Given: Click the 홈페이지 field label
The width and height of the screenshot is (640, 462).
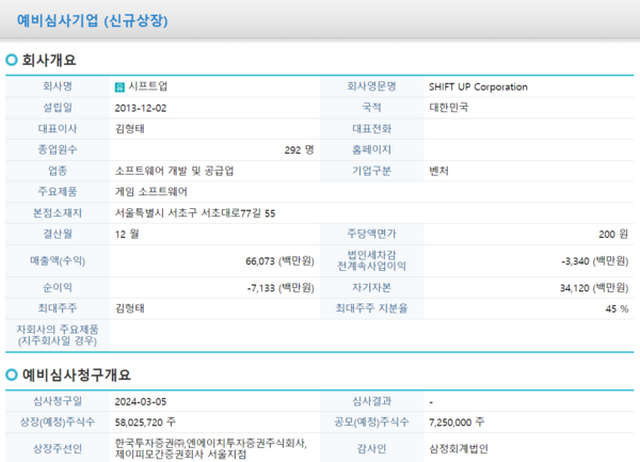Looking at the screenshot, I should pyautogui.click(x=371, y=150).
